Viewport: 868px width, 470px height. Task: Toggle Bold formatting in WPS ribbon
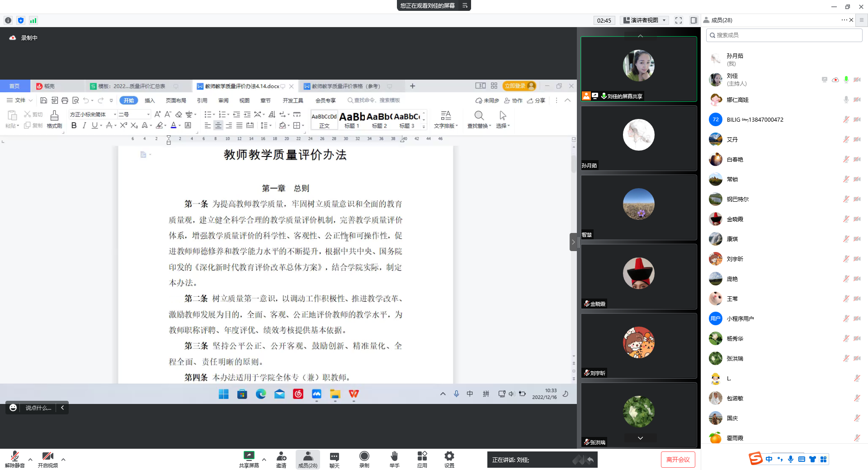(74, 125)
